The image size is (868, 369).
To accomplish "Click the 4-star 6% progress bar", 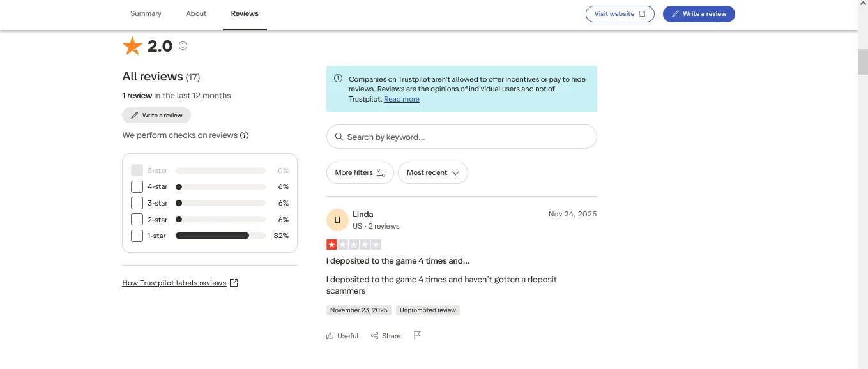I will 220,187.
